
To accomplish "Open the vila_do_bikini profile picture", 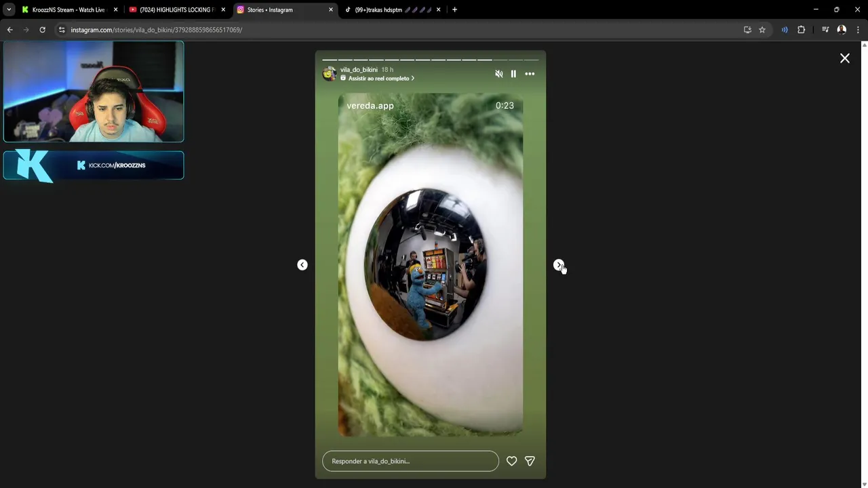I will [330, 74].
